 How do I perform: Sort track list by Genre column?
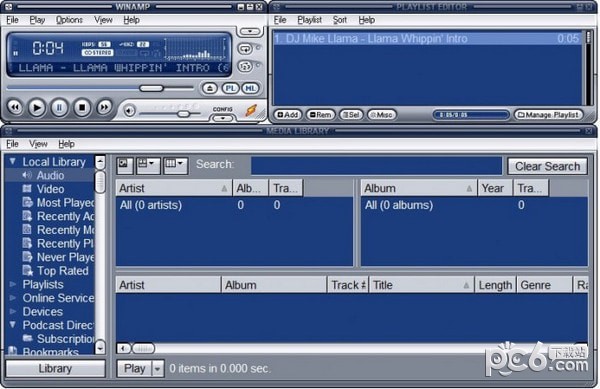click(x=545, y=285)
